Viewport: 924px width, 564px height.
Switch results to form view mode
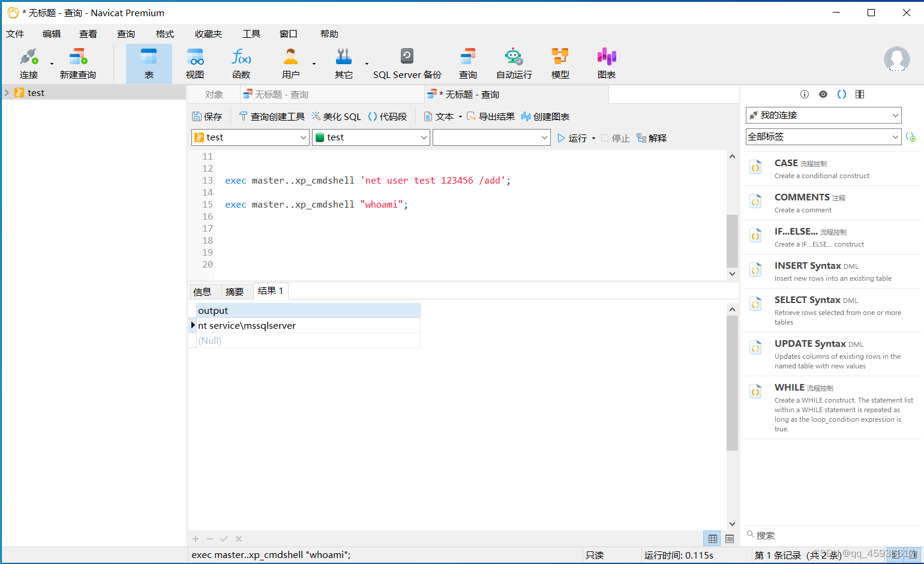point(730,538)
